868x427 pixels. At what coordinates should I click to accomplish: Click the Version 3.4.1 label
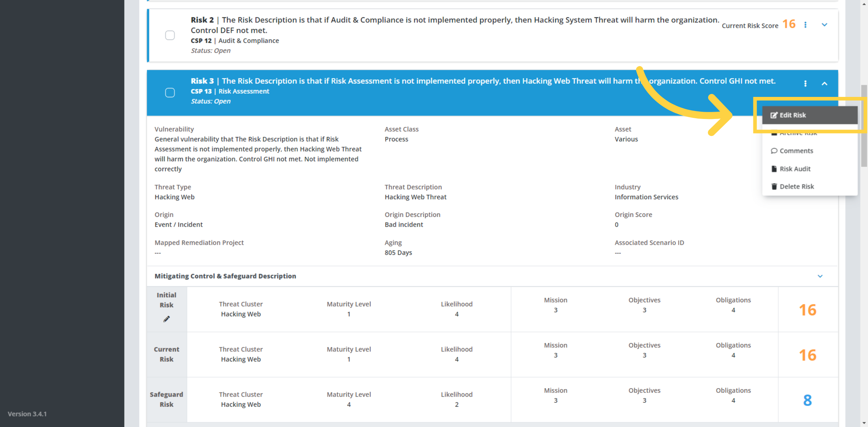(x=27, y=414)
